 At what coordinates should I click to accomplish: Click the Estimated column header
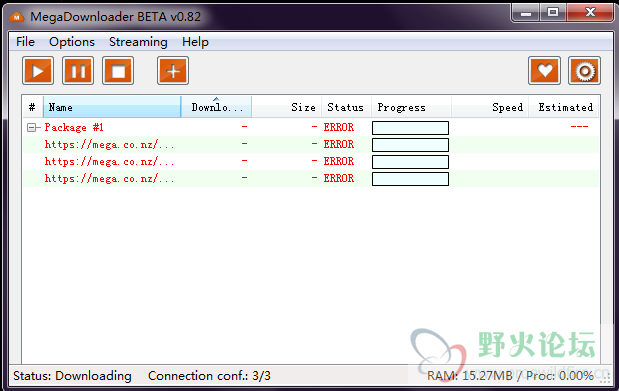[x=564, y=107]
